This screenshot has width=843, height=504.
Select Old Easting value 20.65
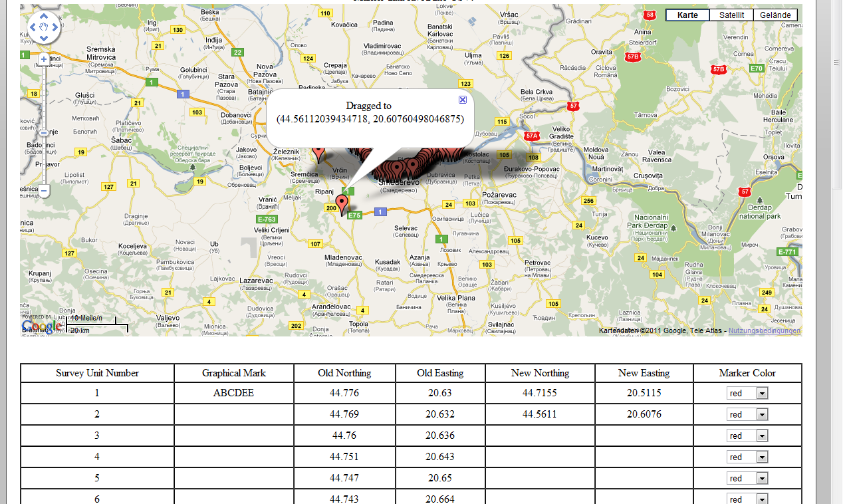pos(440,478)
